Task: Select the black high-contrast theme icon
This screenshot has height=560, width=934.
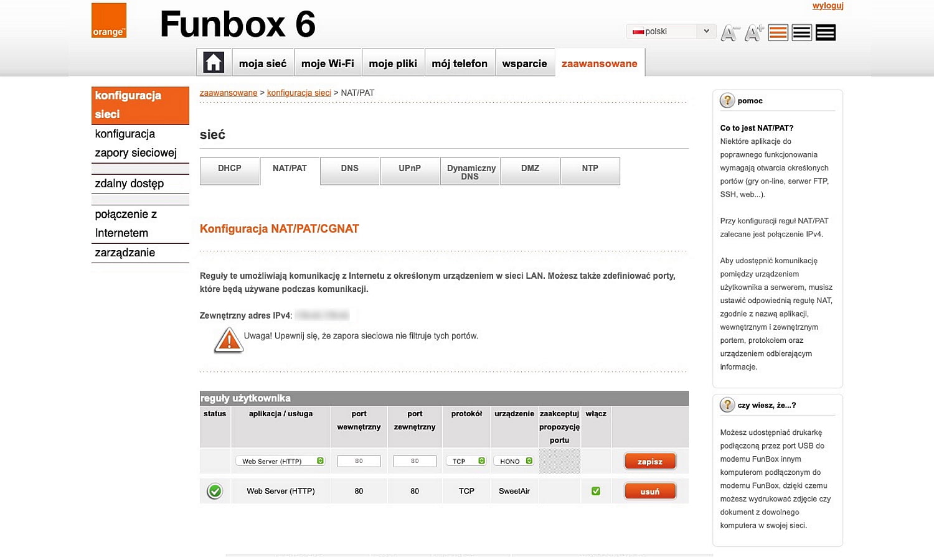Action: [825, 32]
